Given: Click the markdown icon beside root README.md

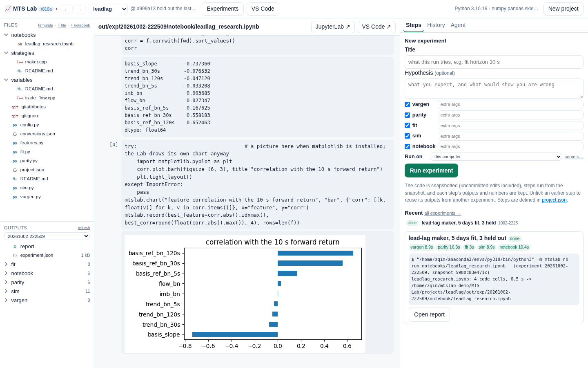Looking at the screenshot, I should (x=15, y=179).
